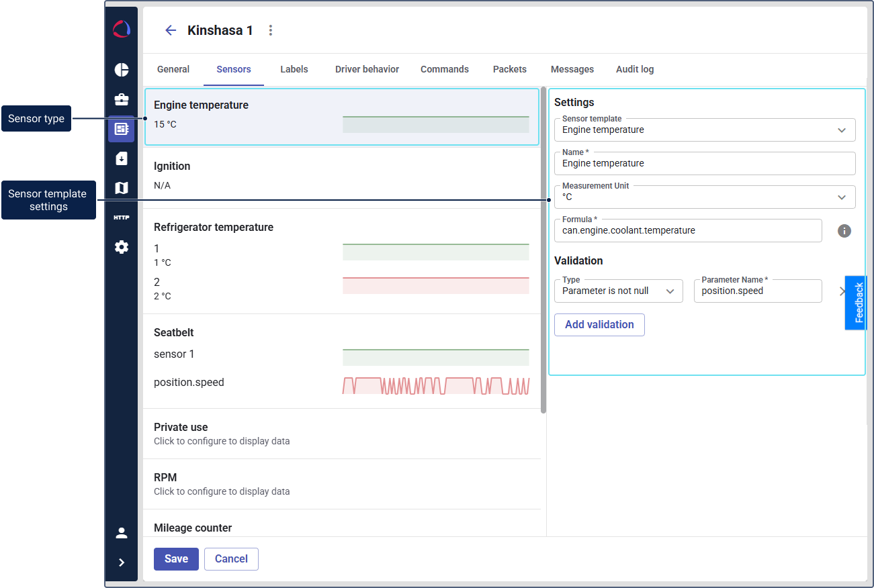The image size is (874, 588).
Task: Select the Mileage counter sensor
Action: coord(342,524)
